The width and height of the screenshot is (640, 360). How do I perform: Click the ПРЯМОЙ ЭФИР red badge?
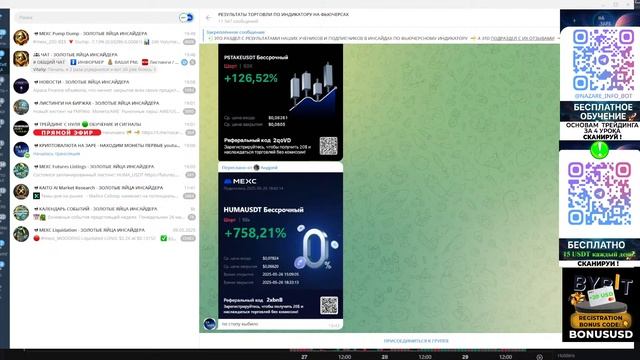(x=67, y=133)
